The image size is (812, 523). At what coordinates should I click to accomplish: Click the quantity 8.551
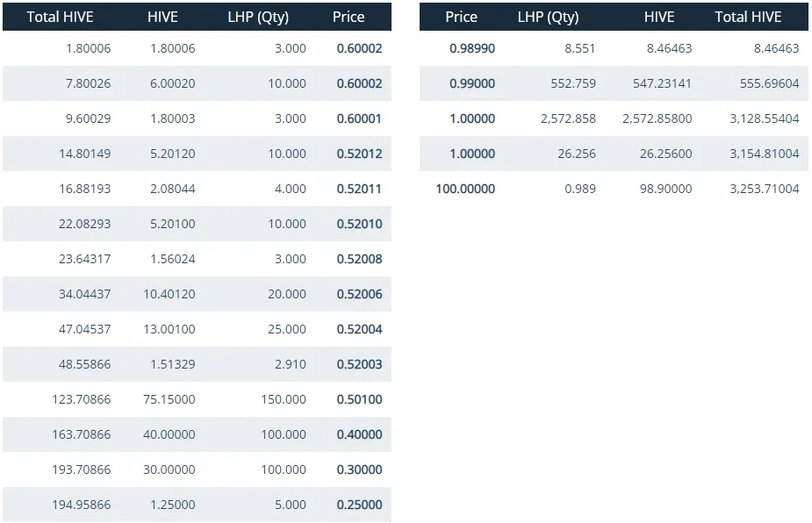(580, 48)
